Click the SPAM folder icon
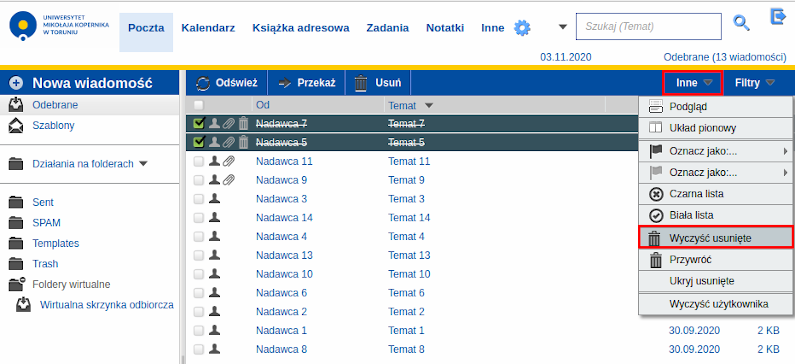795x364 pixels. 16,223
